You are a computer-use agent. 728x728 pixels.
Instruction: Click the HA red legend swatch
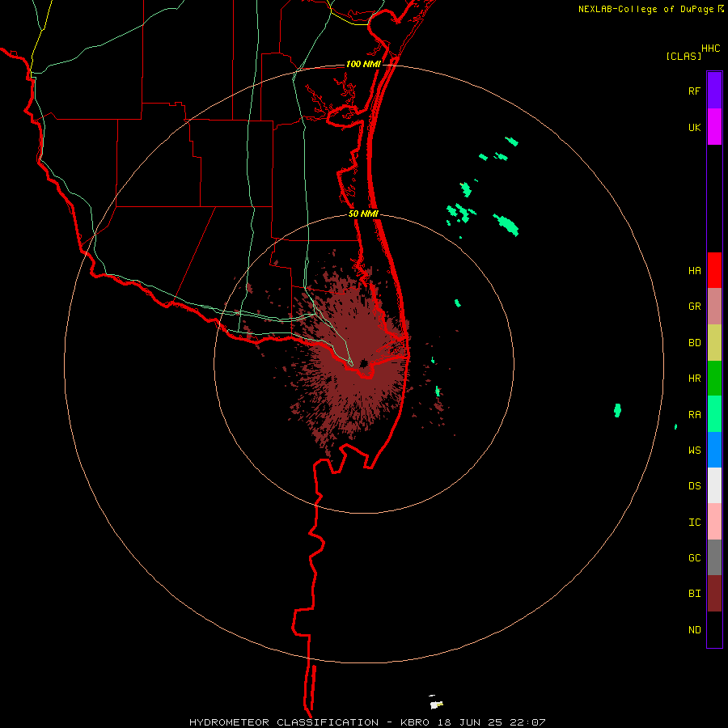714,270
